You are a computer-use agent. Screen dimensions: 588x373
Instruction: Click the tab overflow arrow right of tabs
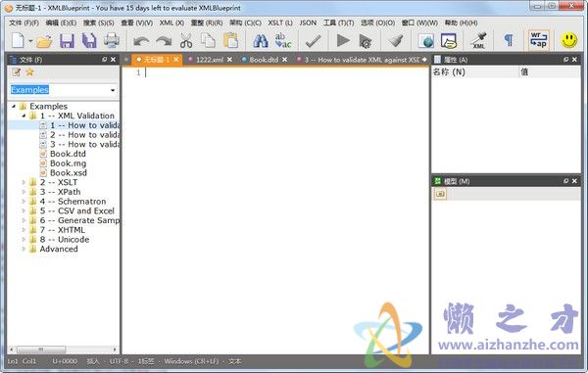pos(424,60)
